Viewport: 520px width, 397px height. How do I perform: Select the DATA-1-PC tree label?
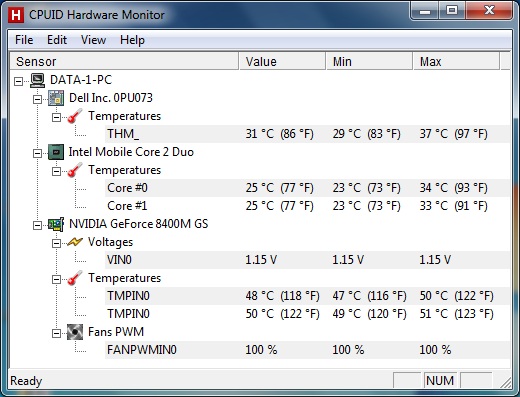point(81,80)
